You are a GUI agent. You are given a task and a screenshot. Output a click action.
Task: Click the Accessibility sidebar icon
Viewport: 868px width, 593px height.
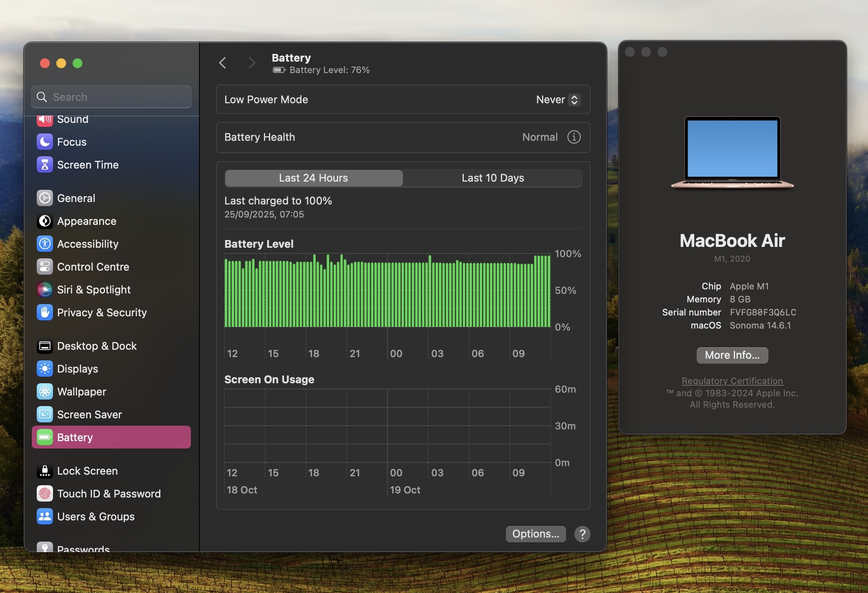(44, 244)
